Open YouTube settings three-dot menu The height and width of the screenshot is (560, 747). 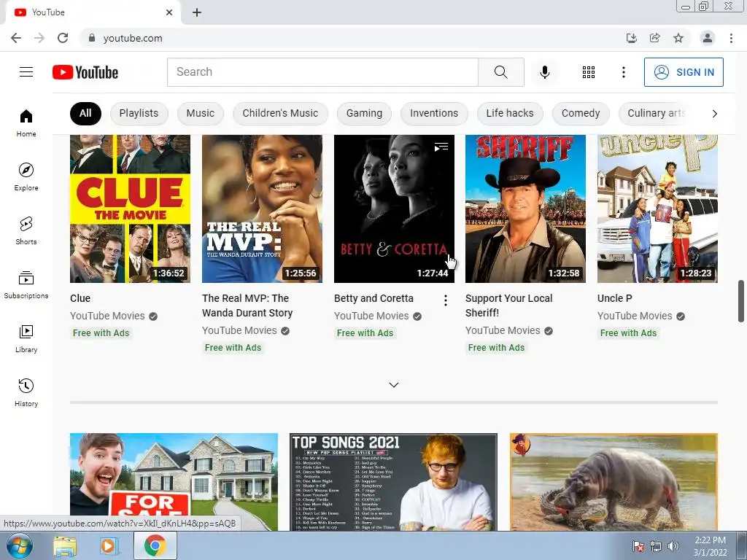pos(623,72)
